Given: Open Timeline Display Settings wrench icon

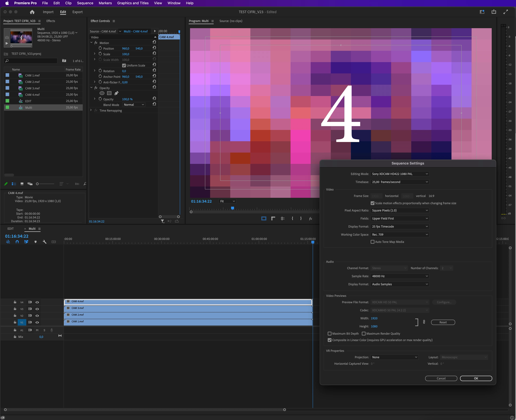Looking at the screenshot, I should click(45, 242).
